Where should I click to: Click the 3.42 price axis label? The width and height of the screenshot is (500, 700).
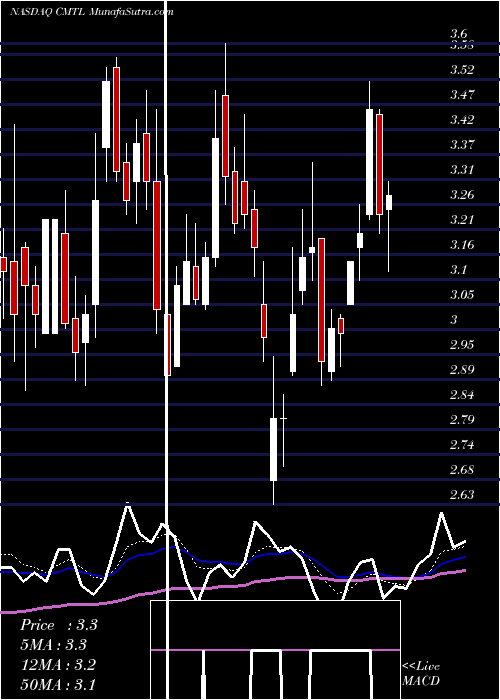[462, 120]
